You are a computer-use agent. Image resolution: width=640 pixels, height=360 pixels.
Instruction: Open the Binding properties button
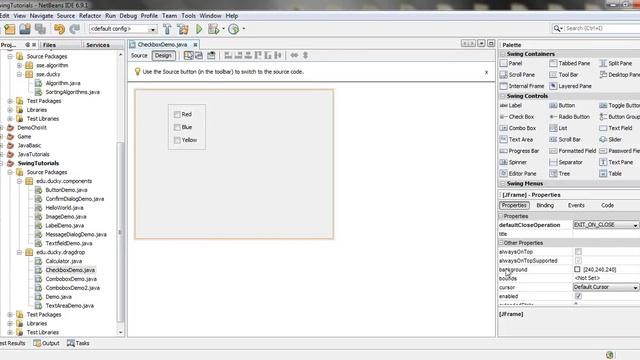pyautogui.click(x=545, y=205)
